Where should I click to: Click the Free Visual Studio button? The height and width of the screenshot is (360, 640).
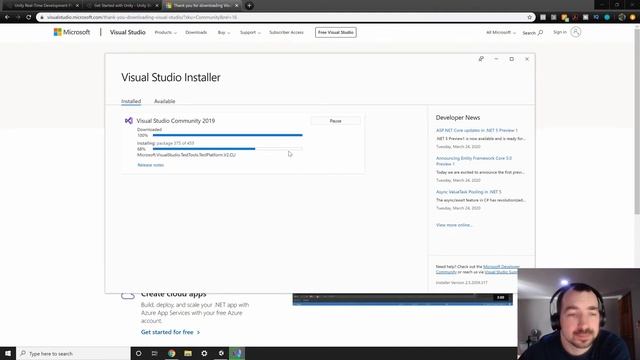[336, 32]
